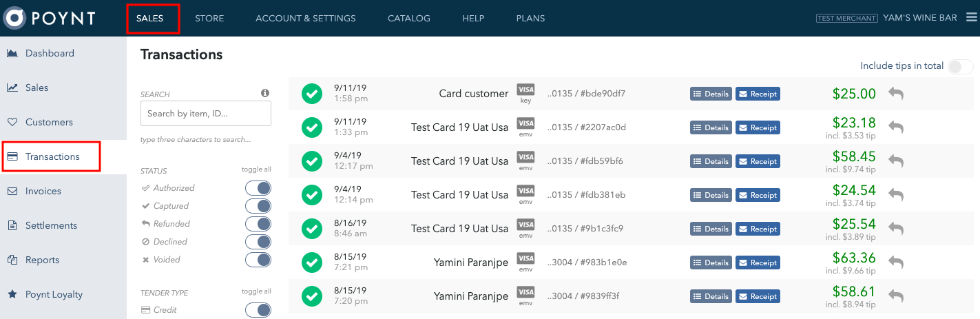The image size is (980, 319).
Task: Click refund arrow on $24.54 transaction
Action: [895, 195]
